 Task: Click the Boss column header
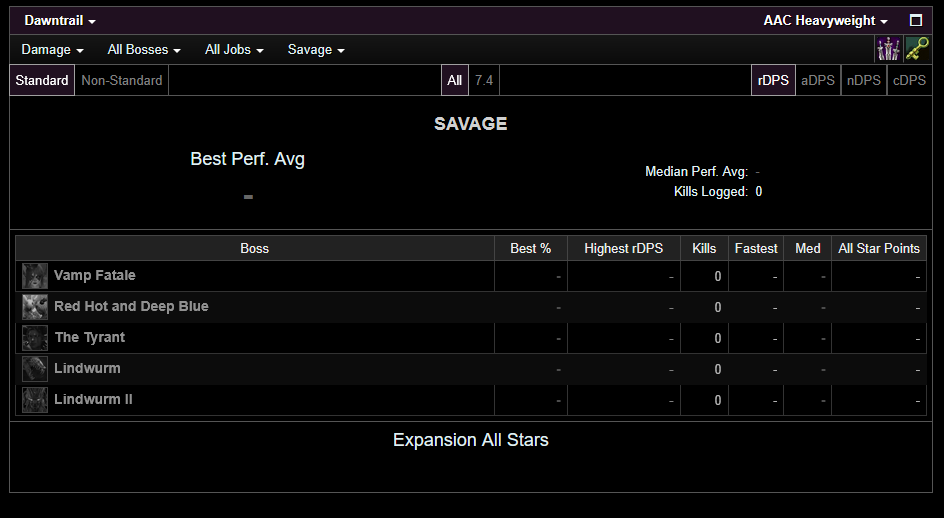pos(255,248)
